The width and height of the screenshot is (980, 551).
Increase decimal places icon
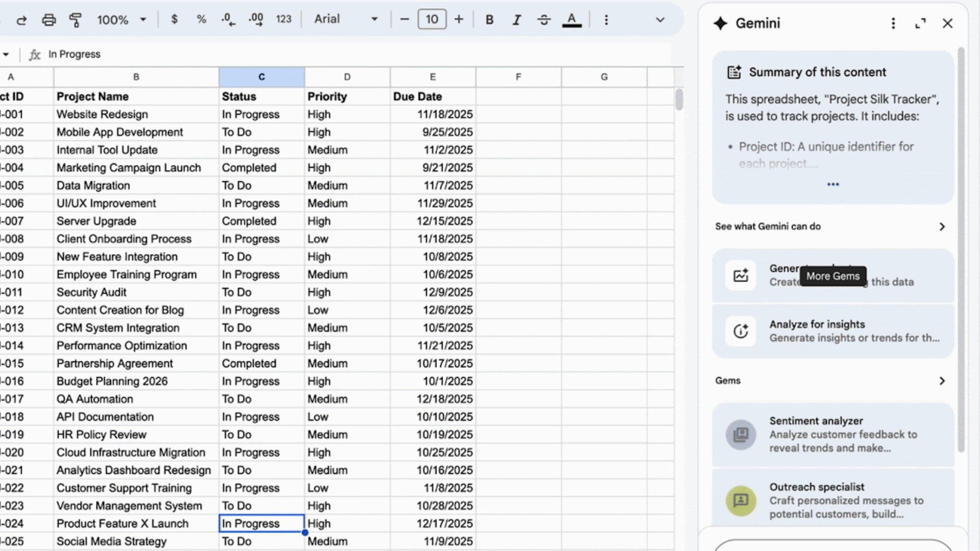click(256, 19)
